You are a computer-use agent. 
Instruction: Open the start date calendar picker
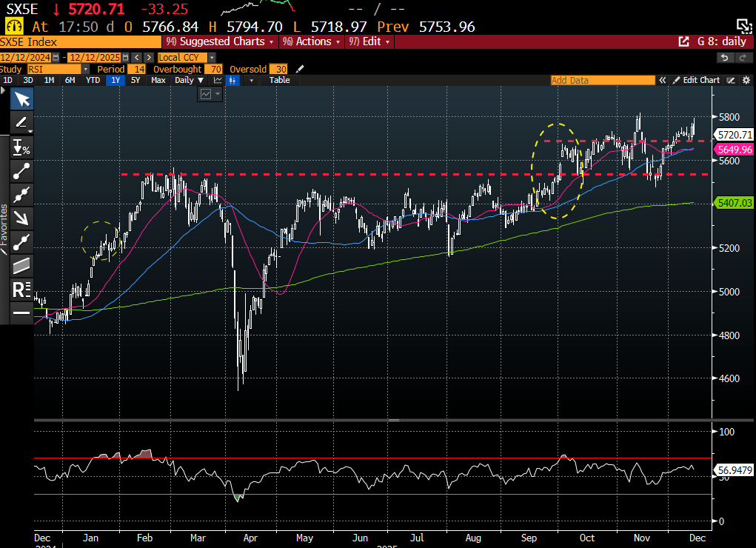(57, 58)
